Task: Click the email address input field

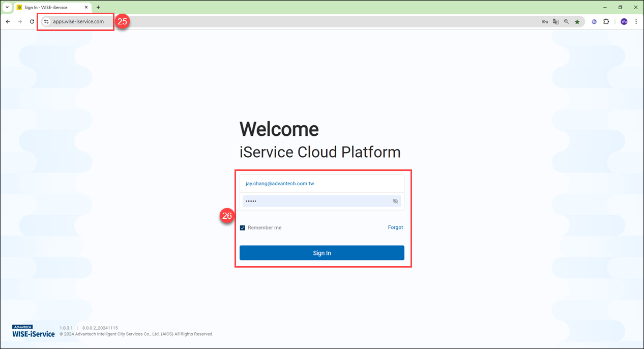Action: 322,183
